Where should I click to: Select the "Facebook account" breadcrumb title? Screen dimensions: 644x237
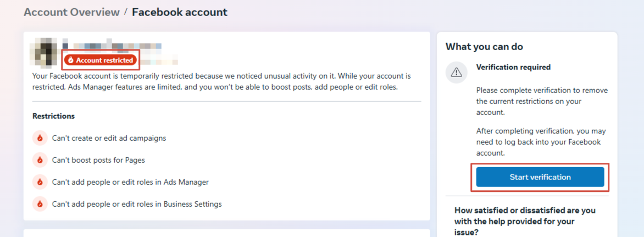(x=180, y=12)
